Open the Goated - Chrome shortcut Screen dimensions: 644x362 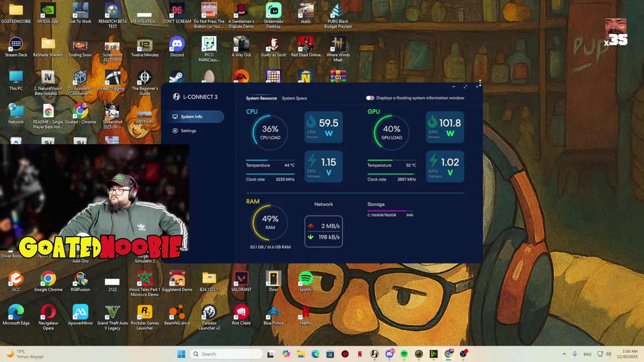click(x=80, y=114)
